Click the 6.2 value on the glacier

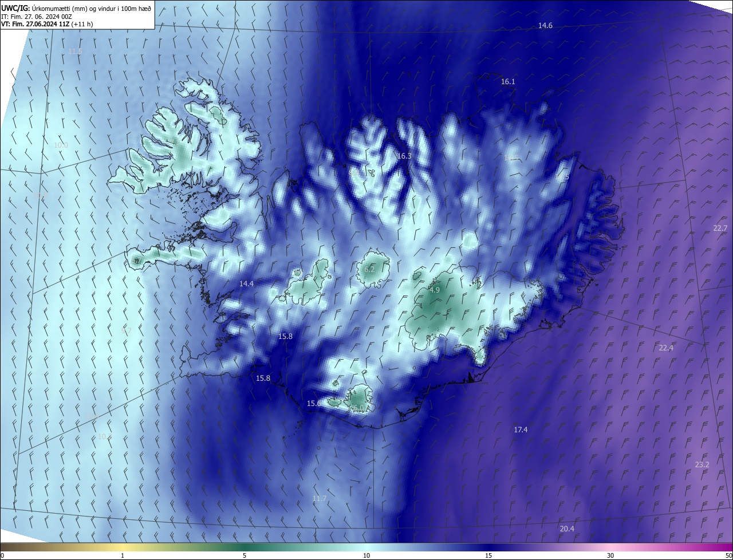369,269
